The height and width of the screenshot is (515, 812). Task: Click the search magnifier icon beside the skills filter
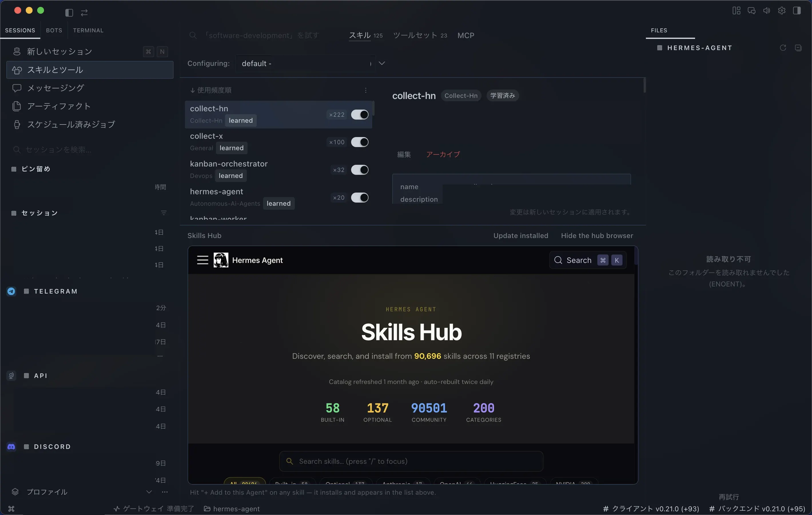[x=193, y=35]
